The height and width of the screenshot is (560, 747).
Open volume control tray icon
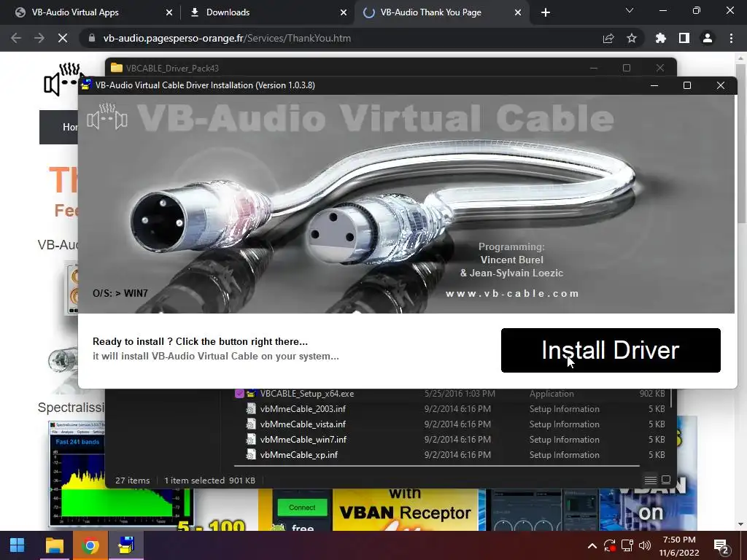pyautogui.click(x=645, y=545)
